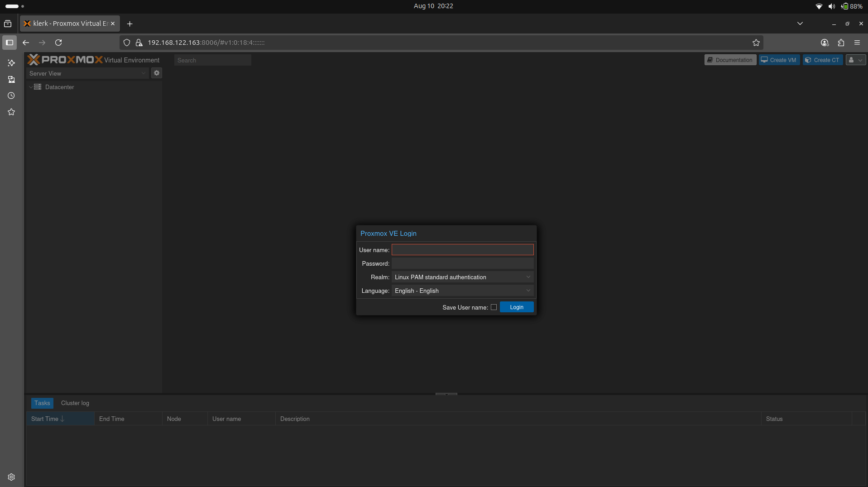This screenshot has height=487, width=868.
Task: Open the Realm authentication dropdown
Action: tap(528, 277)
